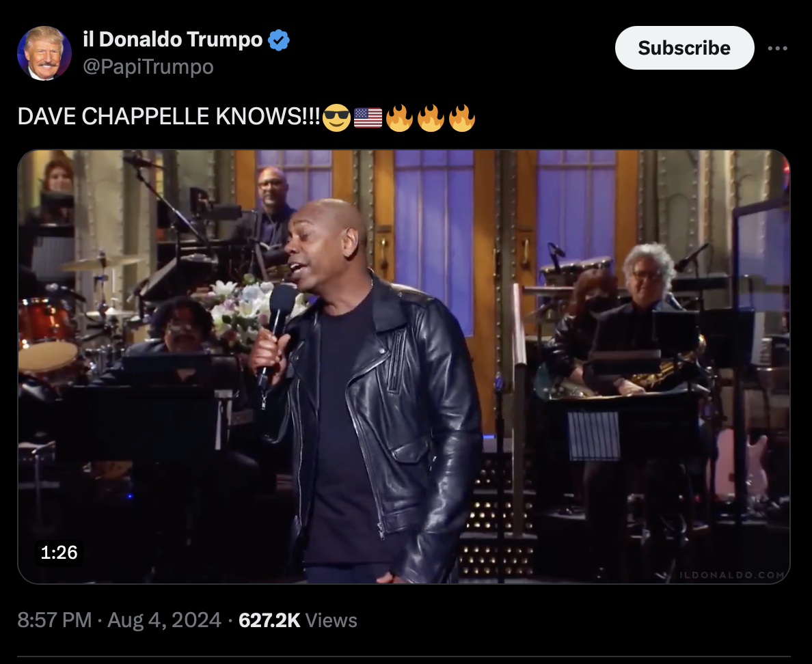This screenshot has height=664, width=812.
Task: Click the first fire emoji after flag
Action: click(399, 117)
